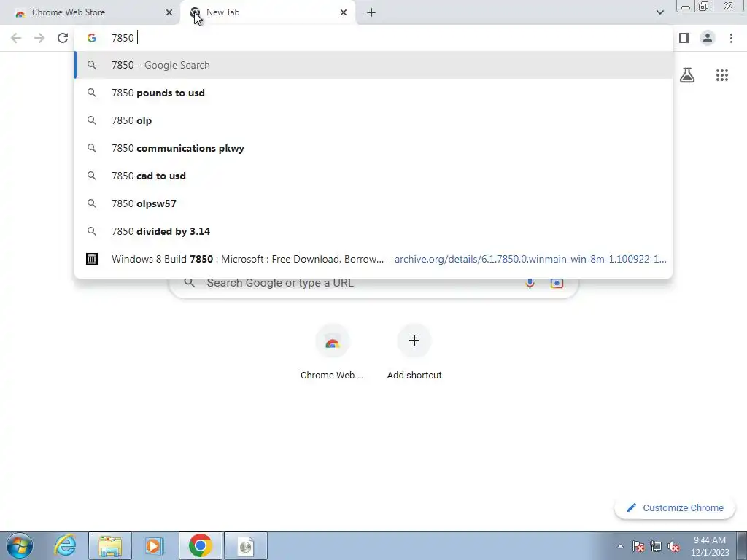
Task: Choose the '7850 pounds to usd' suggestion
Action: (373, 93)
